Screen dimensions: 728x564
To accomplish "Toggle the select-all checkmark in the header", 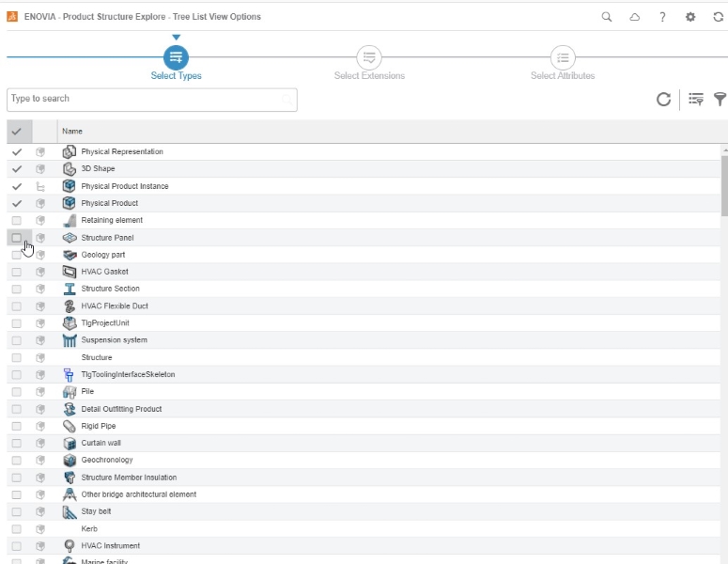I will click(17, 132).
